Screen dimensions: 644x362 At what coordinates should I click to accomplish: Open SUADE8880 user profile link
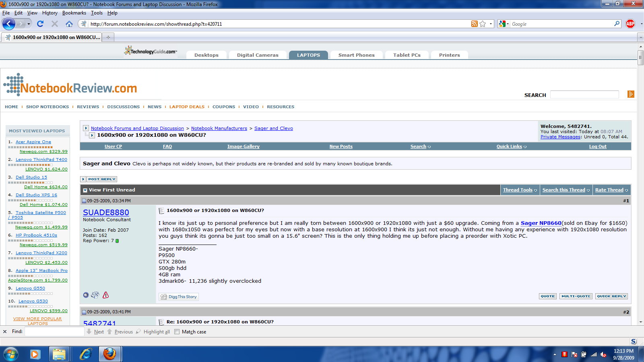pos(106,212)
